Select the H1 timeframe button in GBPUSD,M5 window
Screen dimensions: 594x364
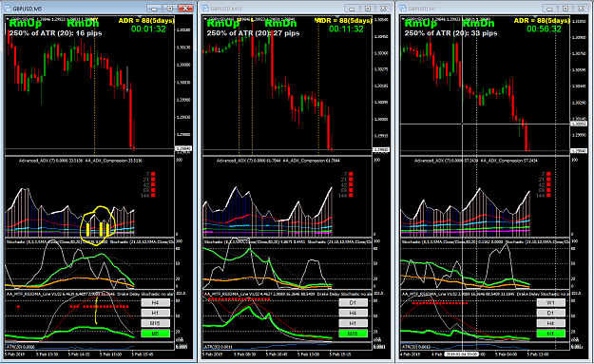pyautogui.click(x=155, y=313)
